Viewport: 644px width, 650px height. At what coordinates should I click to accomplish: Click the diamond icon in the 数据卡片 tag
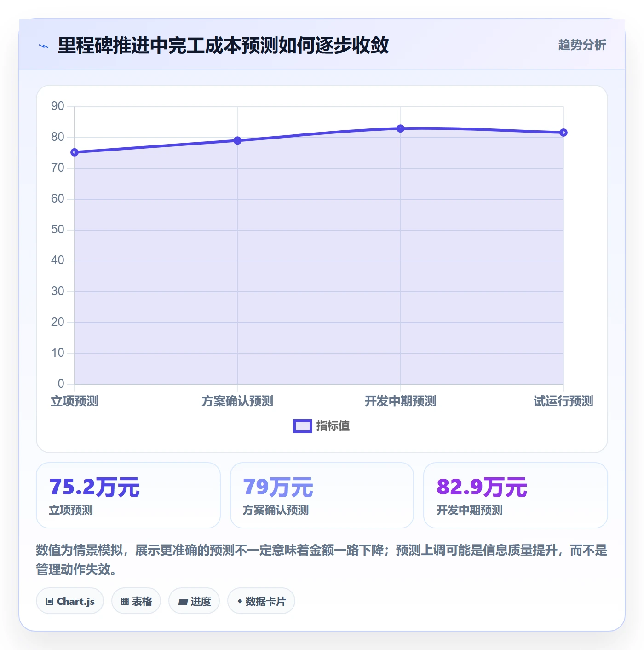240,601
